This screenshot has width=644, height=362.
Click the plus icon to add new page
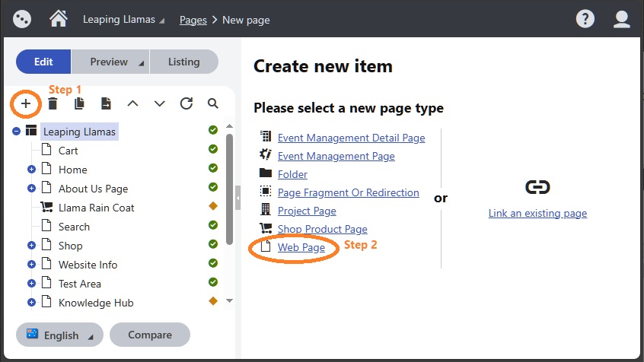pos(25,103)
